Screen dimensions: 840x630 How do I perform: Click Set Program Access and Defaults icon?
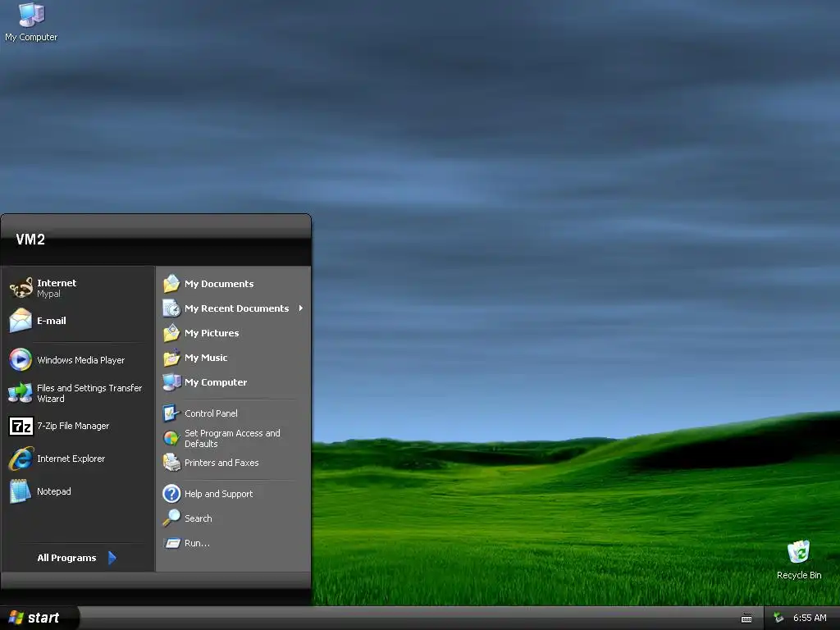tap(171, 438)
